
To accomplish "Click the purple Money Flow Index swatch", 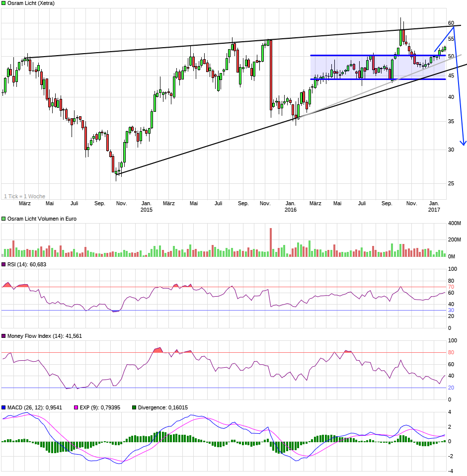I will tap(3, 336).
